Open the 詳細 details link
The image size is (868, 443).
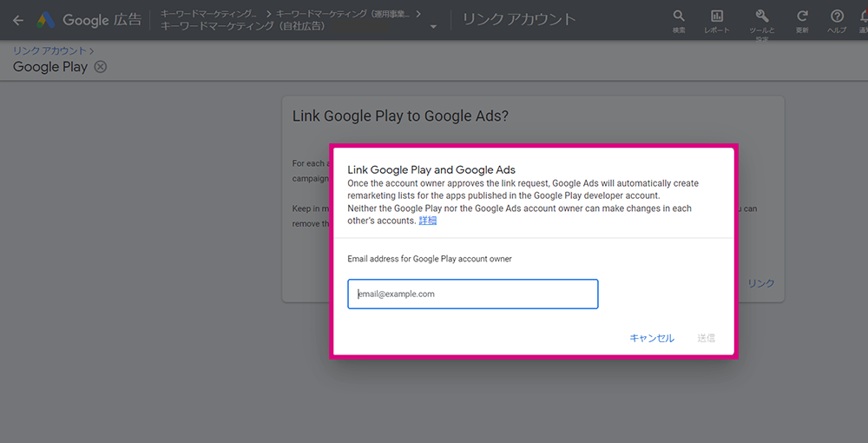pyautogui.click(x=427, y=221)
